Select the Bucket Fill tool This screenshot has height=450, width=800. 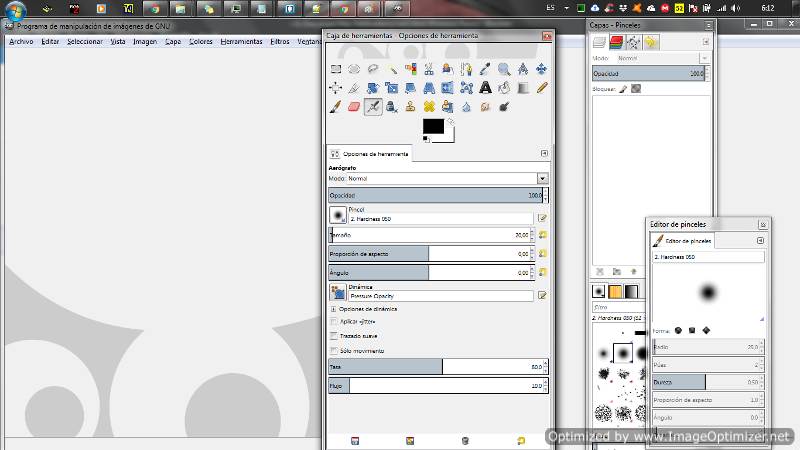coord(504,88)
